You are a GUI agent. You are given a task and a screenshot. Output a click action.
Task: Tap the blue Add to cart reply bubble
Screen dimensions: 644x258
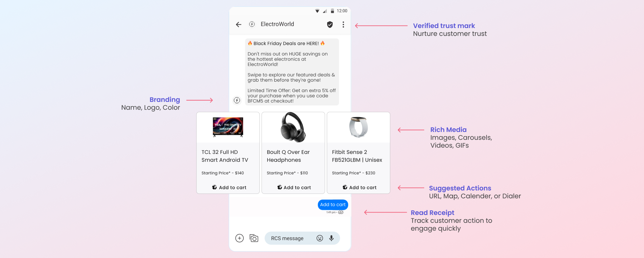pos(333,204)
